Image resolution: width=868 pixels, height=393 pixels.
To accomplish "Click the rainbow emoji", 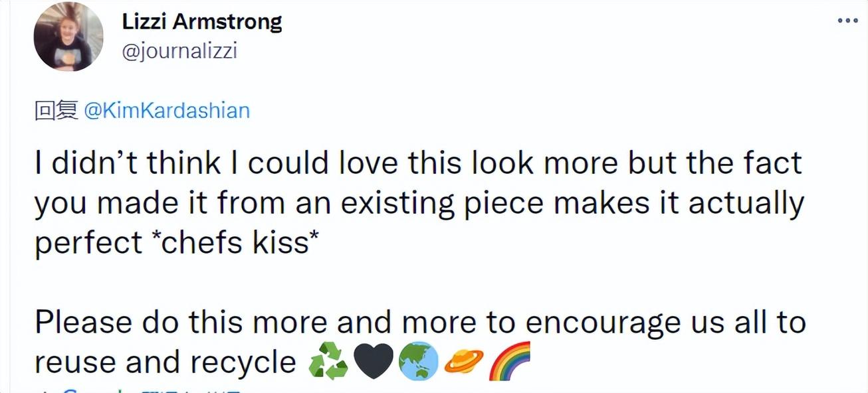I will 510,362.
